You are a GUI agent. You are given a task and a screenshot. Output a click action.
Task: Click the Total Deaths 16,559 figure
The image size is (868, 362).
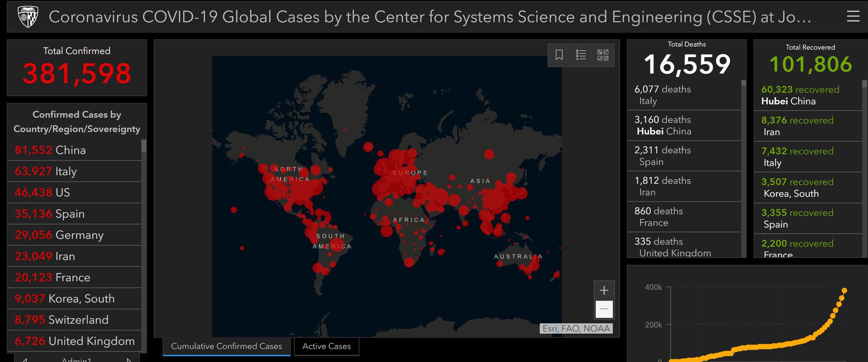687,65
